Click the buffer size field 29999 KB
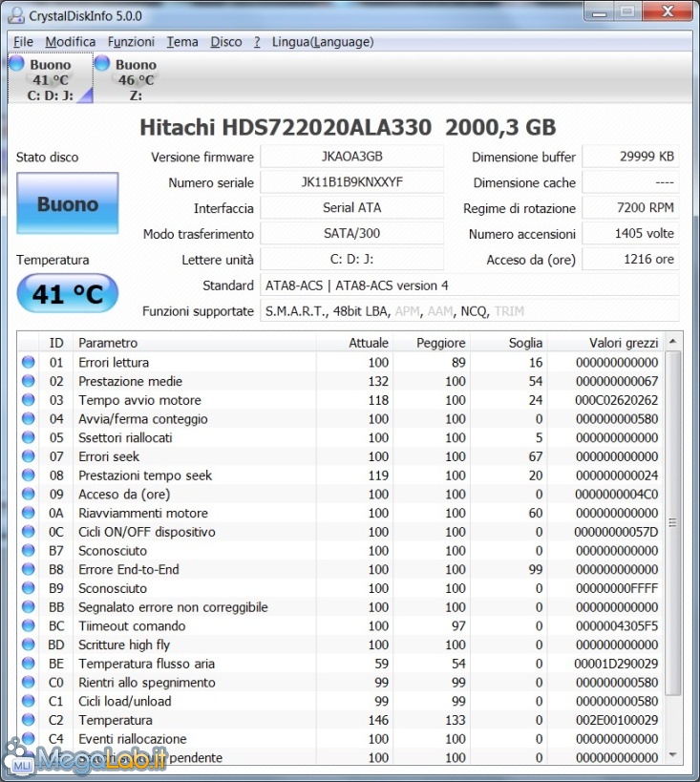Viewport: 700px width, 782px height. [630, 157]
